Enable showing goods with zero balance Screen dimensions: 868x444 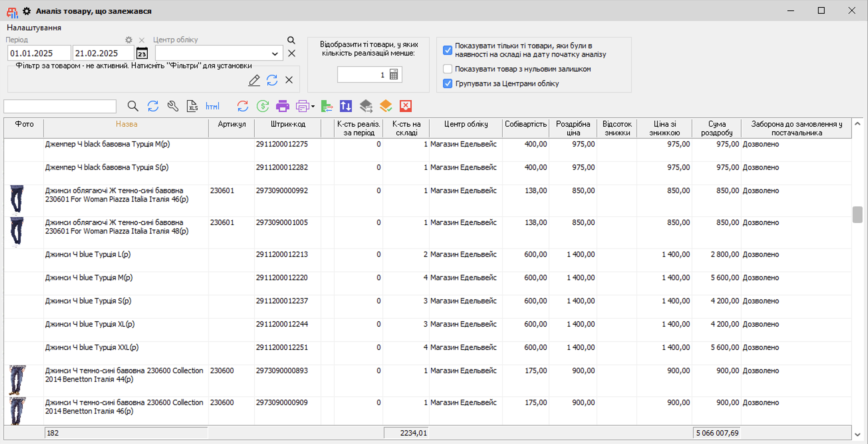[448, 69]
